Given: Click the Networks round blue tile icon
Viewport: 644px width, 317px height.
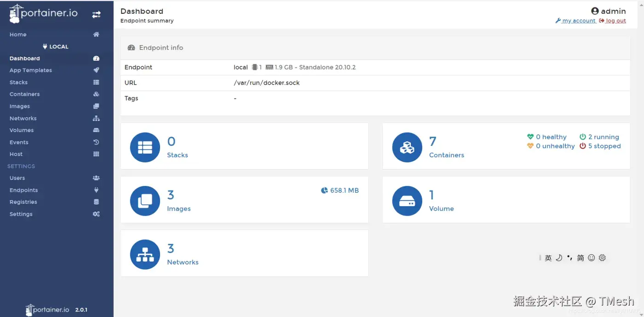Looking at the screenshot, I should coord(145,254).
